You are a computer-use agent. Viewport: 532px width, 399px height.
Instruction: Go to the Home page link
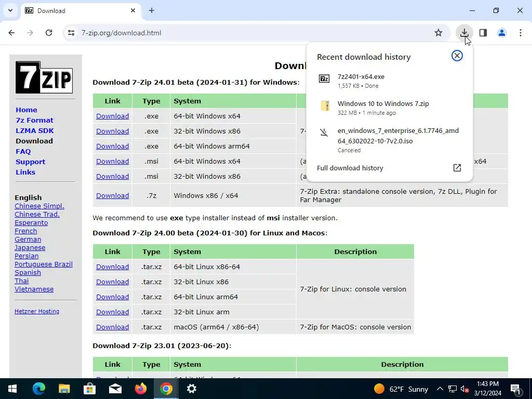pos(26,110)
